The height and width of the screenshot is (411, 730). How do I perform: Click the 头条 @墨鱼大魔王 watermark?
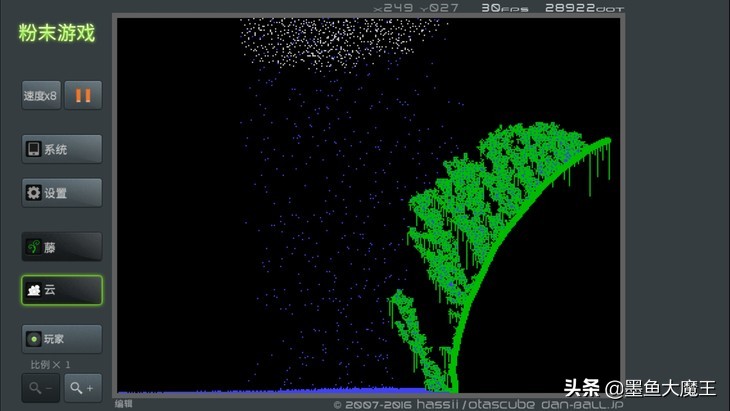(x=640, y=387)
